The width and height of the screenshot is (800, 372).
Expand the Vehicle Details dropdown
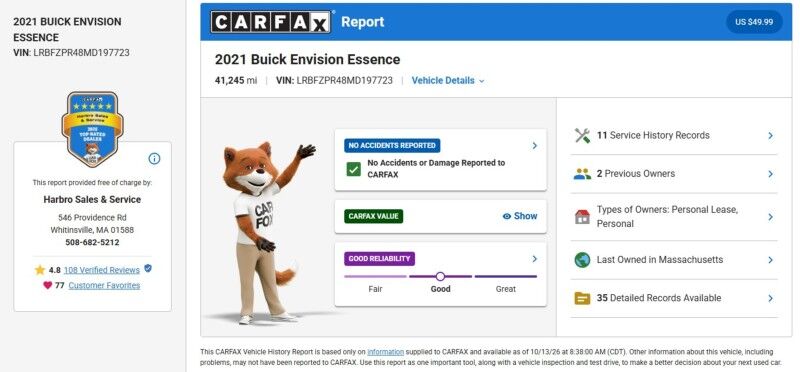point(448,81)
